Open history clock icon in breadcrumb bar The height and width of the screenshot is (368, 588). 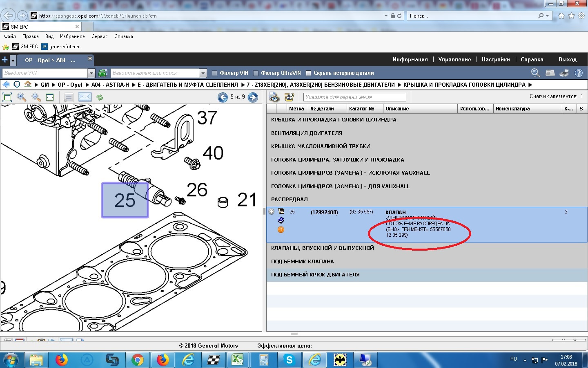click(x=17, y=84)
